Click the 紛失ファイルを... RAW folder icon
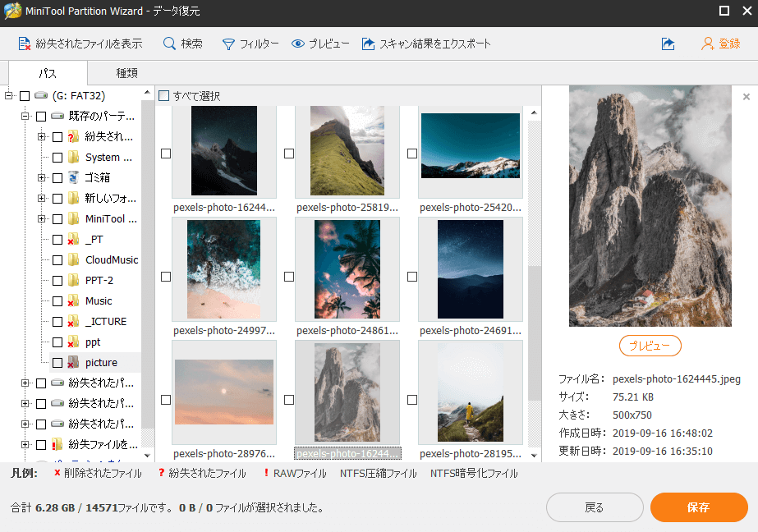758x532 pixels. pos(57,444)
